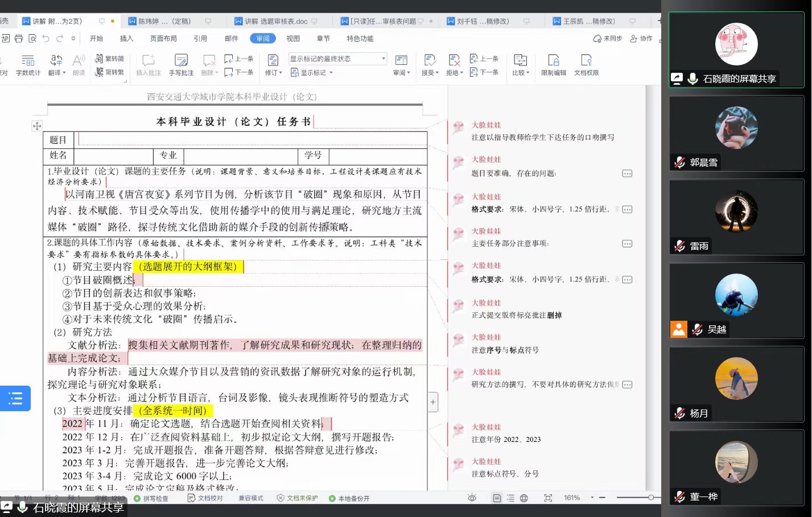This screenshot has height=517, width=812.
Task: Click the 协作 collaborate button
Action: [641, 39]
